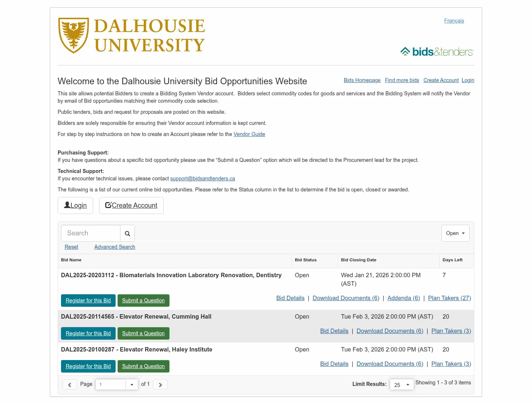View Addenda (6) for the Dentistry bid
The image size is (532, 404).
click(403, 298)
